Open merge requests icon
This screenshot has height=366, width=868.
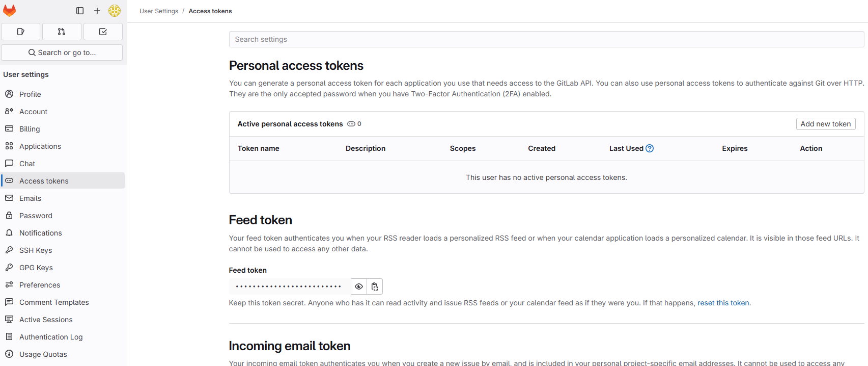pos(62,32)
